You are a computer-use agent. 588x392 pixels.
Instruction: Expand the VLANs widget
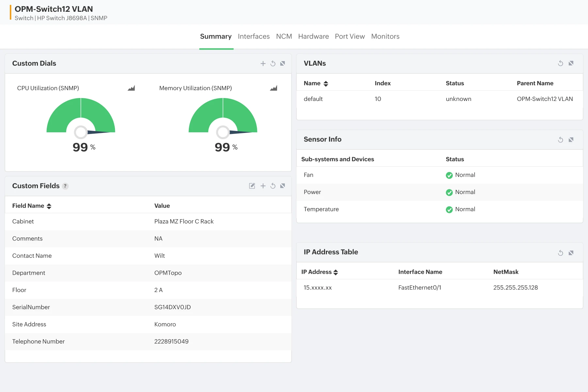click(571, 63)
